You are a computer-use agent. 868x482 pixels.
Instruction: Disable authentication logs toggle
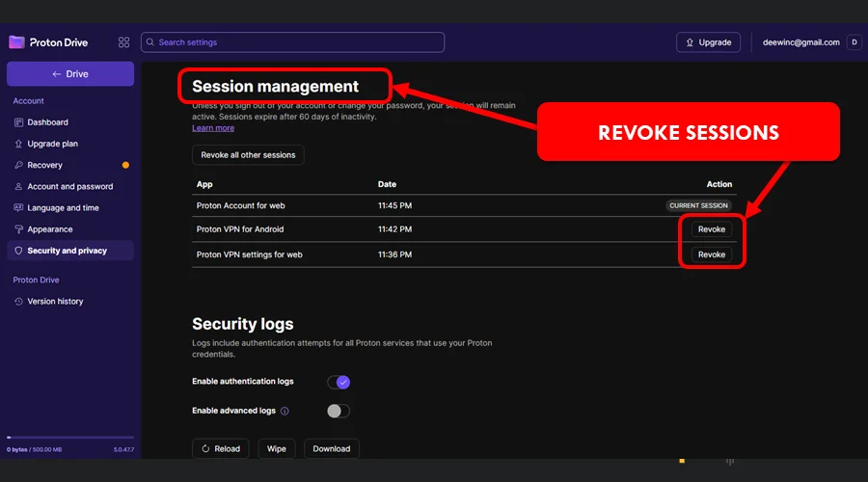tap(339, 382)
